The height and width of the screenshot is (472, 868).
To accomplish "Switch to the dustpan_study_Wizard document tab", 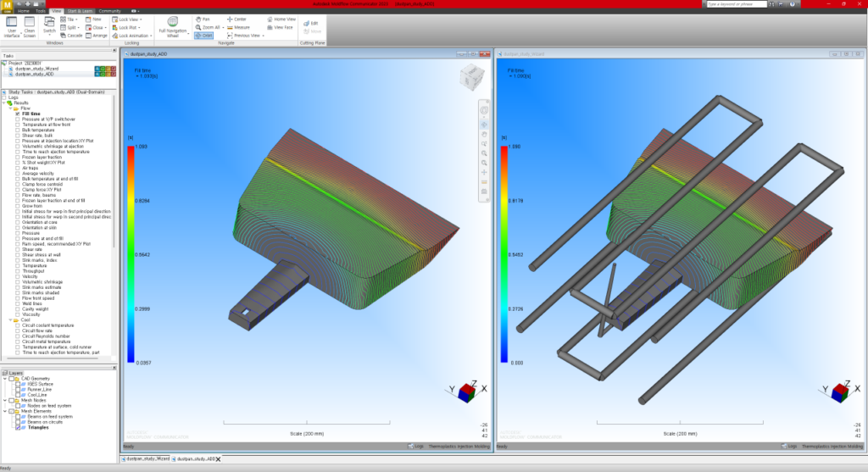I will [x=146, y=458].
